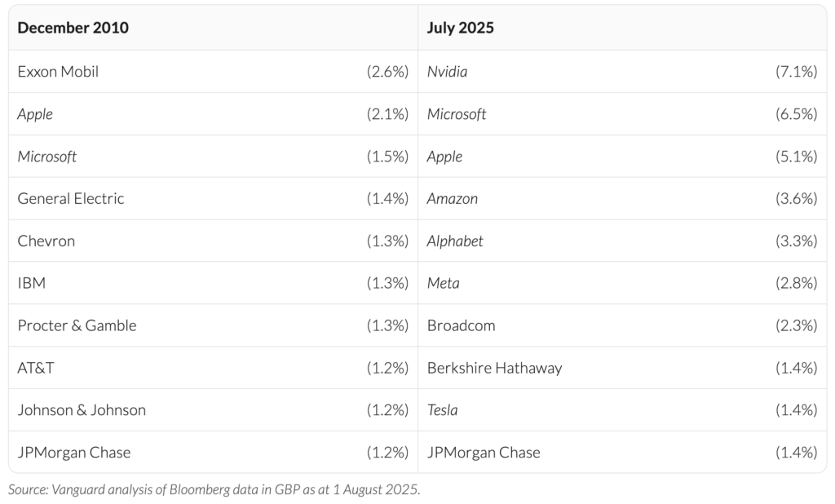The width and height of the screenshot is (835, 504).
Task: Select Exxon Mobil's 2.6% weighting value
Action: tap(387, 71)
